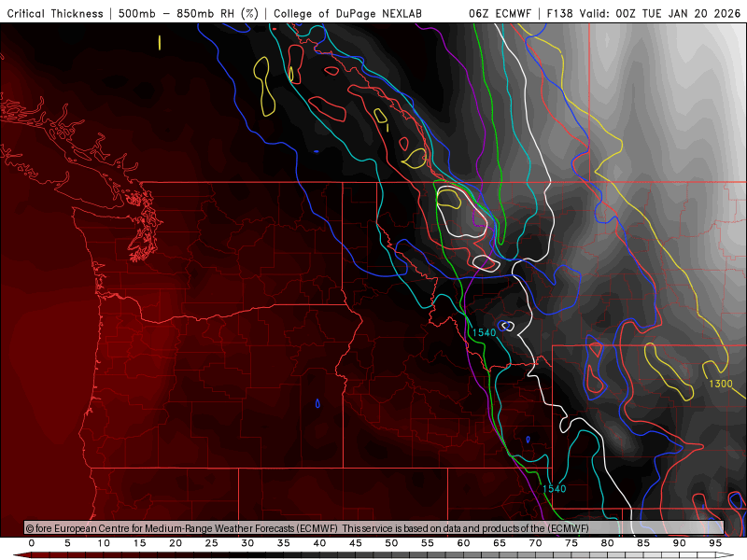Click the yellow "1300" contour label

(x=721, y=384)
